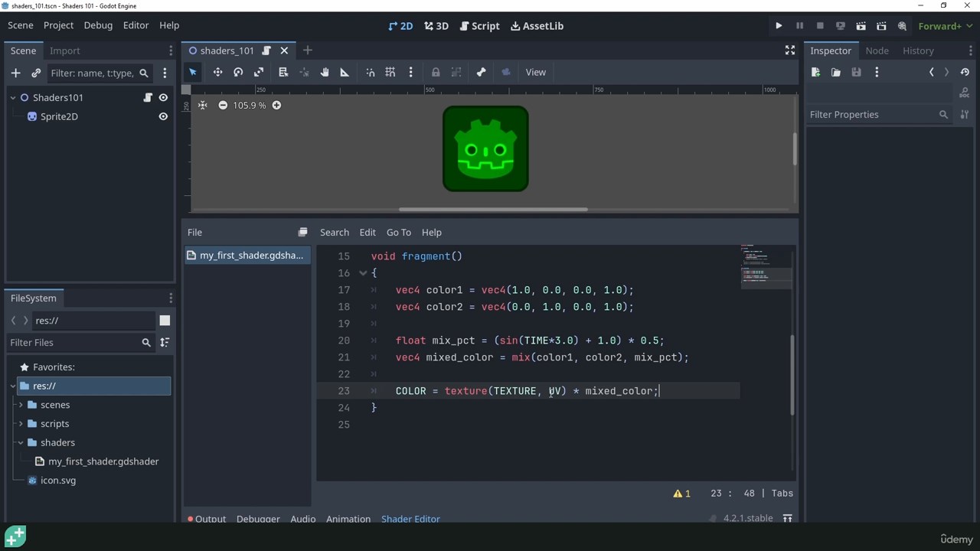Screen dimensions: 980x551
Task: Run the project with Play button
Action: [x=779, y=26]
